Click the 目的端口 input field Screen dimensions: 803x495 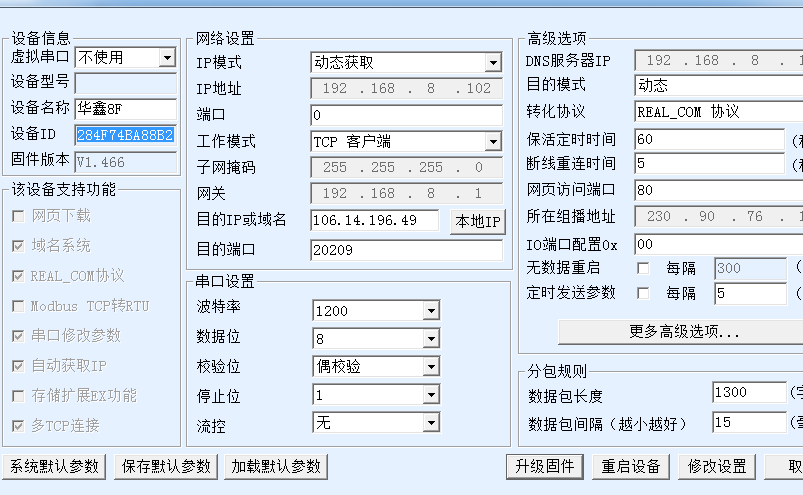(x=406, y=250)
